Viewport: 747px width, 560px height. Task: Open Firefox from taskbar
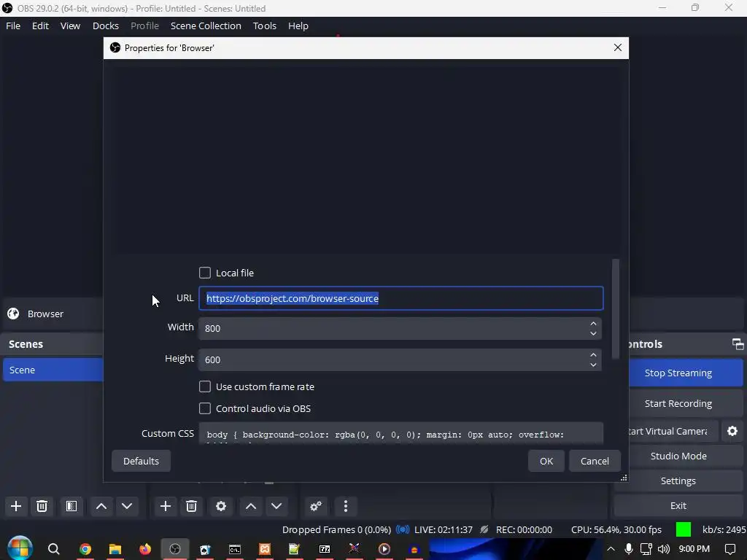(x=145, y=549)
